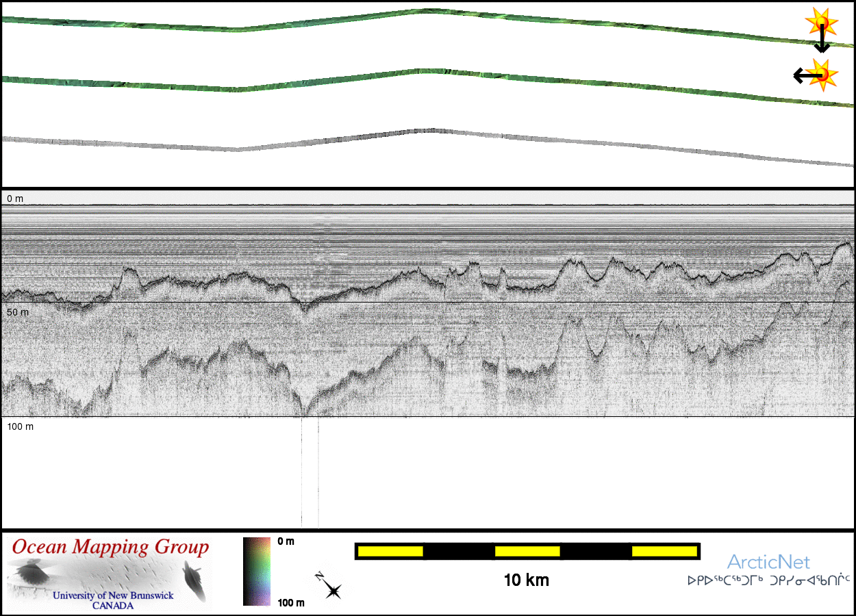Open the University of New Brunswick text
The width and height of the screenshot is (856, 616).
pyautogui.click(x=114, y=595)
